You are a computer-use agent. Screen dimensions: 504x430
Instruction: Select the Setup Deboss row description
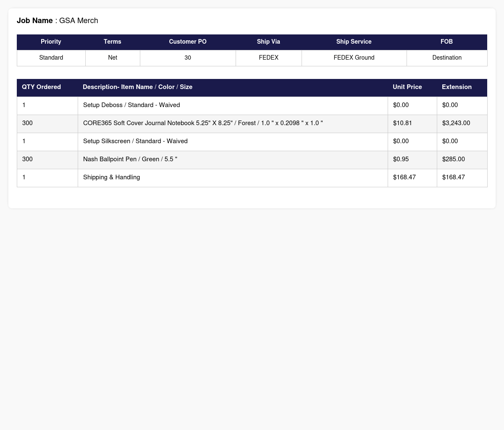pos(131,105)
